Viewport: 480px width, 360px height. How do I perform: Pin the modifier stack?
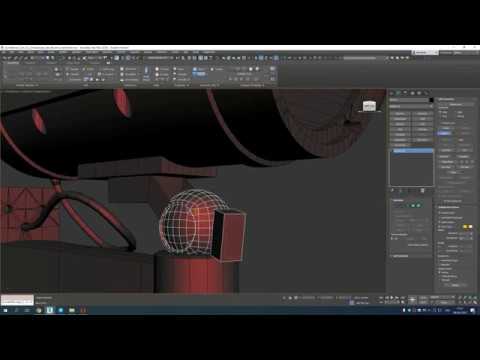(x=393, y=190)
